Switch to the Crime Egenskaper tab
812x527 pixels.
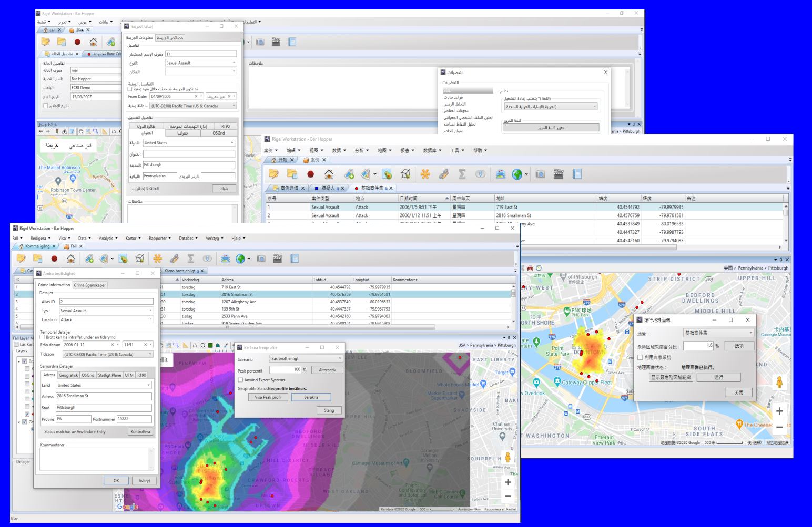pyautogui.click(x=89, y=285)
